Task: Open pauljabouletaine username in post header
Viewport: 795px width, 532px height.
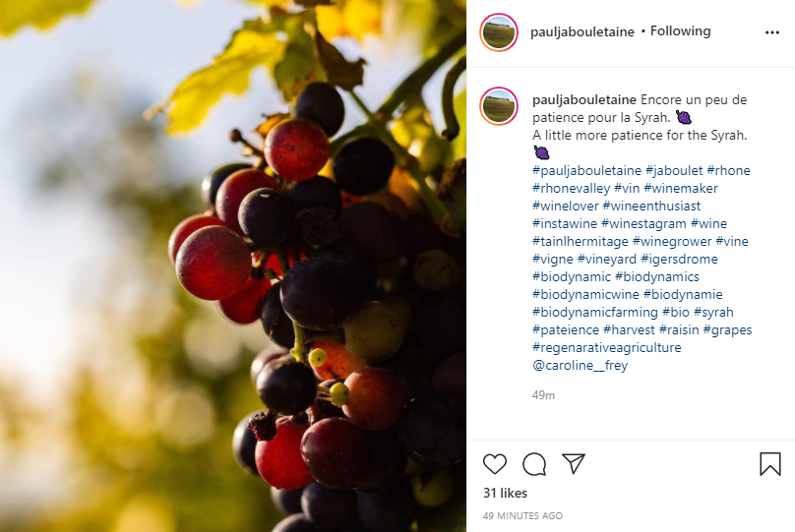Action: [582, 31]
